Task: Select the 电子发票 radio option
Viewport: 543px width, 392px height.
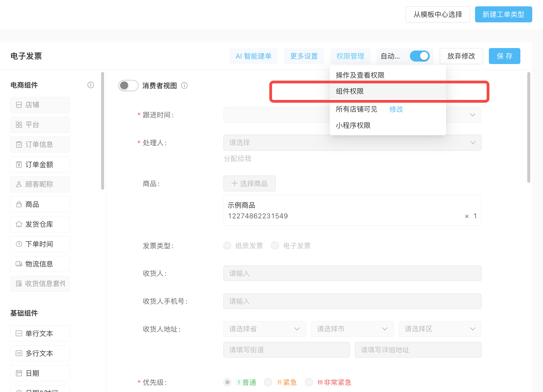Action: pyautogui.click(x=275, y=246)
